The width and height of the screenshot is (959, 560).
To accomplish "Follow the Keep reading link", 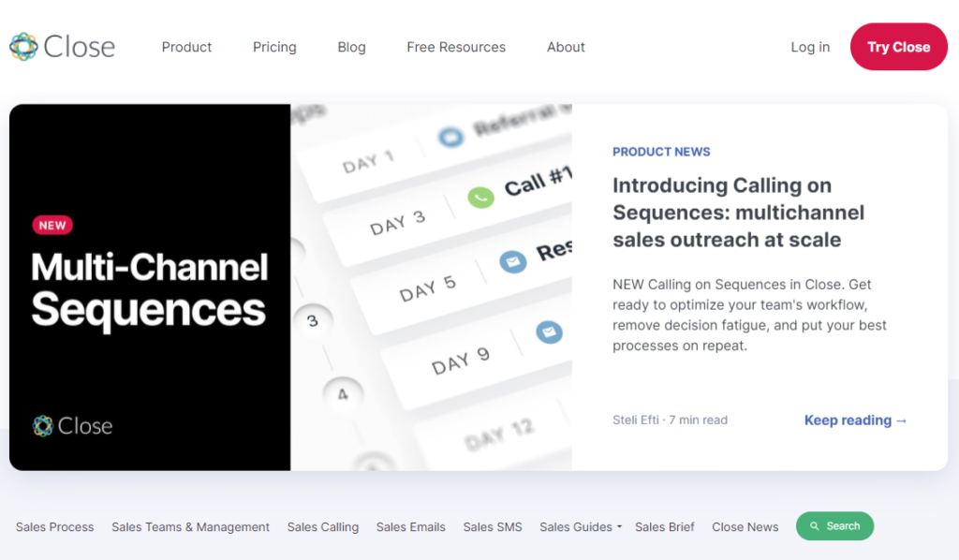I will point(856,420).
